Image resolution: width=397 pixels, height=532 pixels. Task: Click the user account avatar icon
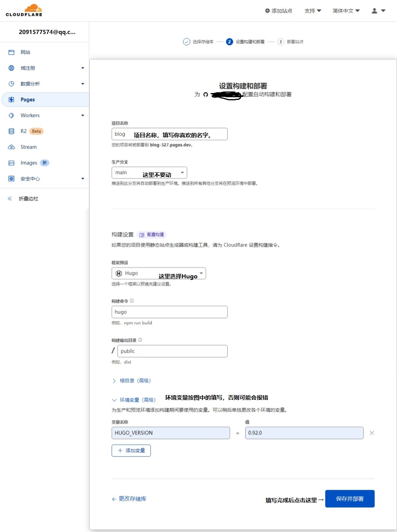(374, 11)
